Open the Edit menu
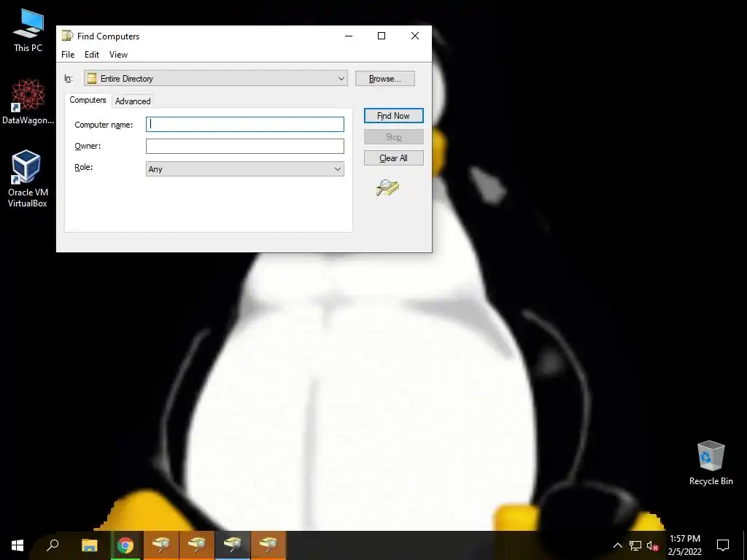 click(92, 54)
